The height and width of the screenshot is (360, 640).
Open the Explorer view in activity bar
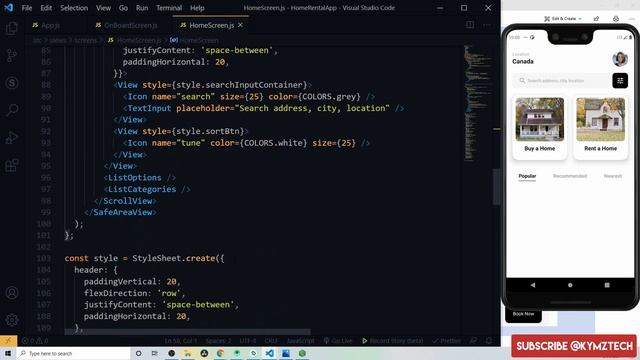(x=12, y=28)
